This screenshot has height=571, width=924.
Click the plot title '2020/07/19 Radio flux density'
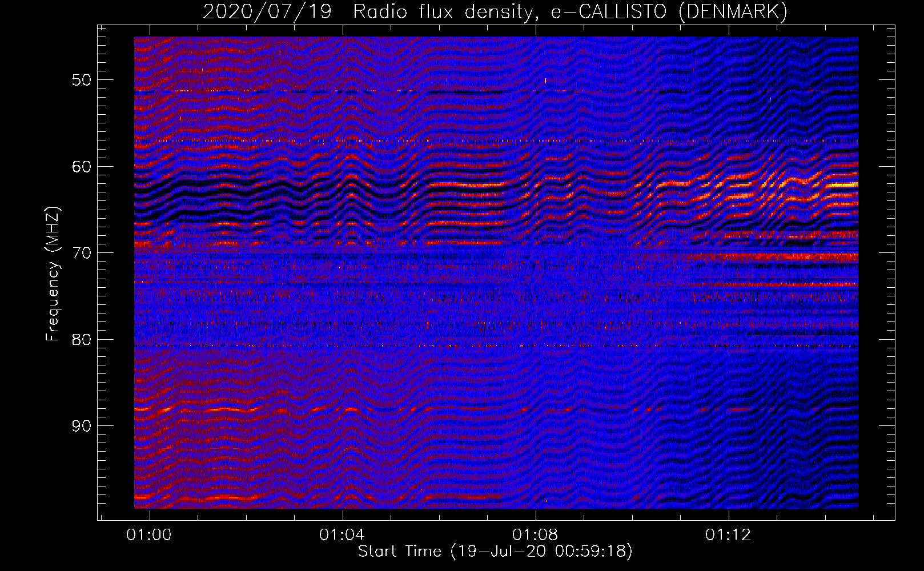point(495,12)
